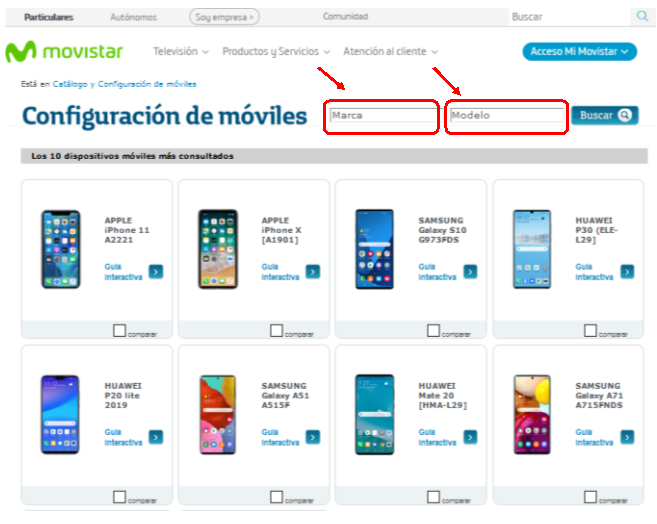Click the Marca input field
This screenshot has height=524, width=657.
tap(382, 116)
